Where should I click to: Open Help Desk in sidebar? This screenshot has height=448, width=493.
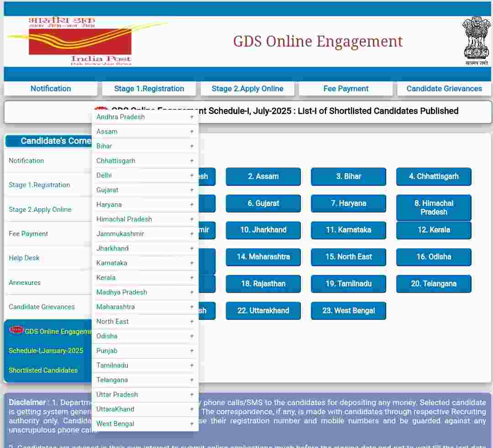[48, 258]
